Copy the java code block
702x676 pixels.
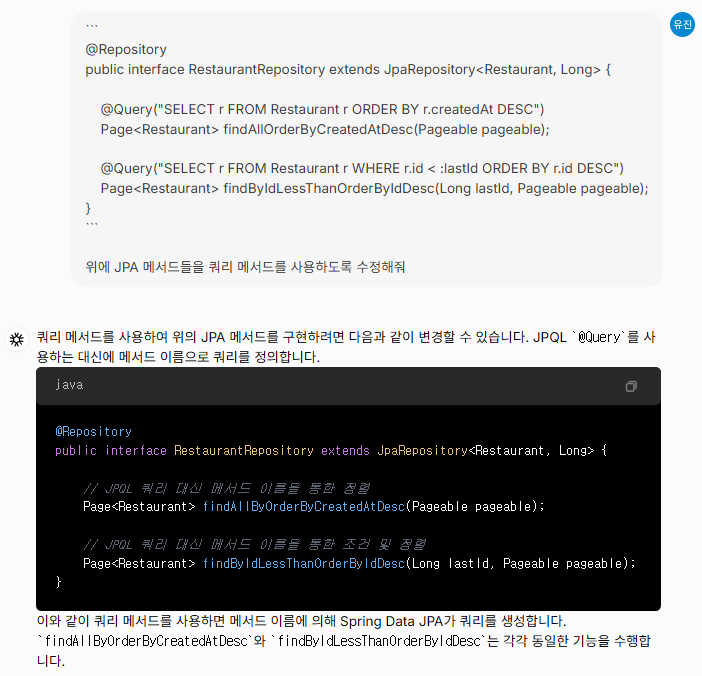pyautogui.click(x=631, y=386)
